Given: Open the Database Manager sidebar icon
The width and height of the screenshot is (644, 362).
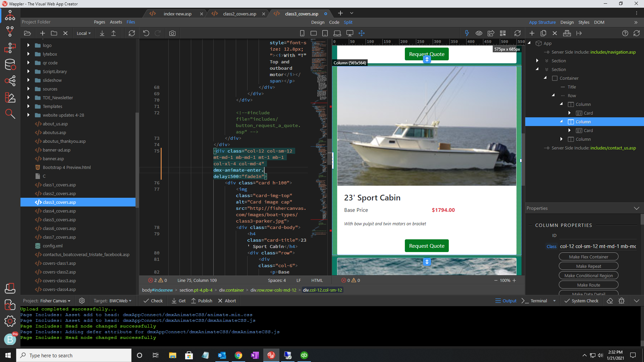Looking at the screenshot, I should [10, 64].
